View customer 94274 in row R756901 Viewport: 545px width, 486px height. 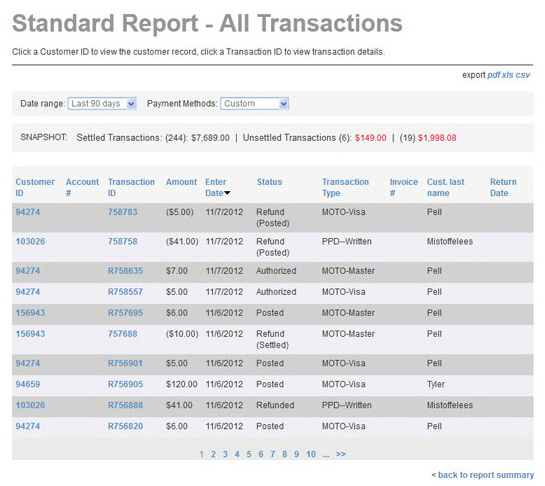tap(27, 363)
